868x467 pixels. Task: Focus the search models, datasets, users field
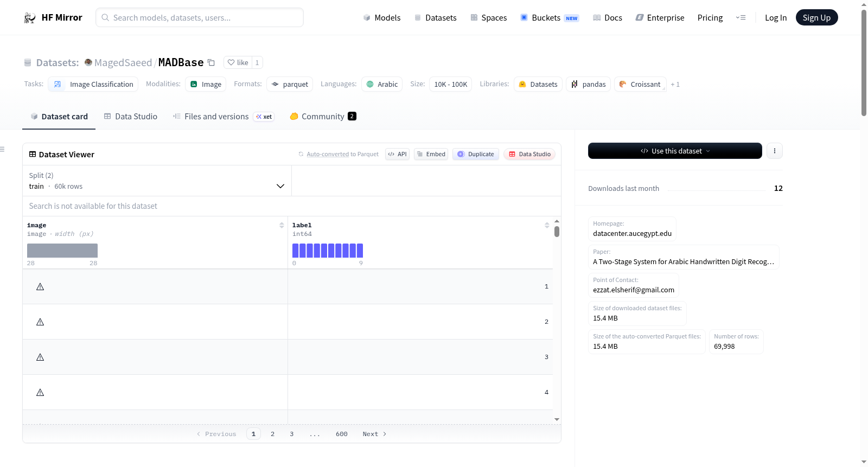pyautogui.click(x=200, y=18)
